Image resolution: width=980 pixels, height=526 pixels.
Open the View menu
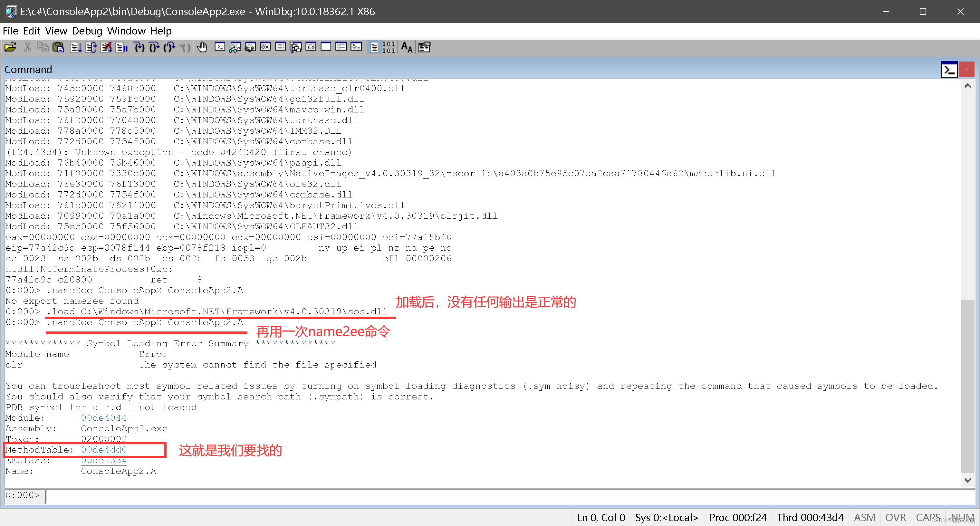[x=55, y=31]
